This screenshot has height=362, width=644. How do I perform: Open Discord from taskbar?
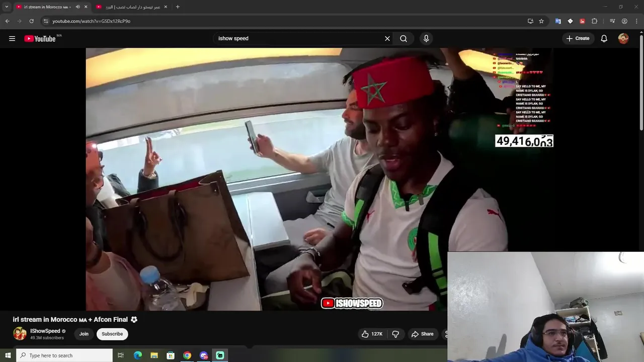pyautogui.click(x=204, y=355)
